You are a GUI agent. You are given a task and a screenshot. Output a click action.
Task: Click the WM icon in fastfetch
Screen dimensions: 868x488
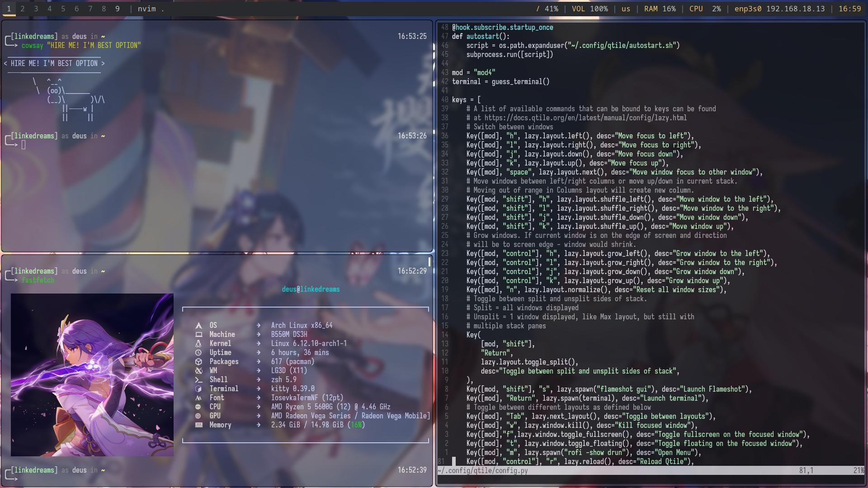pos(198,370)
